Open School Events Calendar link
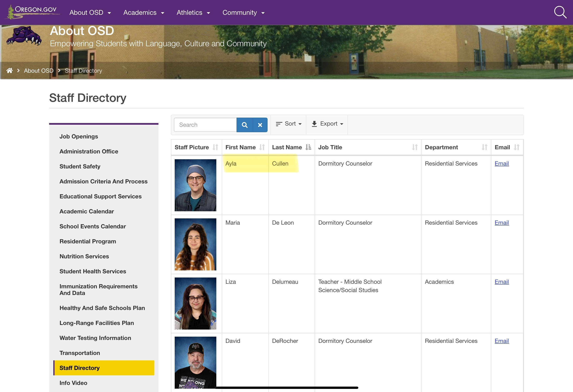573x392 pixels. tap(93, 226)
